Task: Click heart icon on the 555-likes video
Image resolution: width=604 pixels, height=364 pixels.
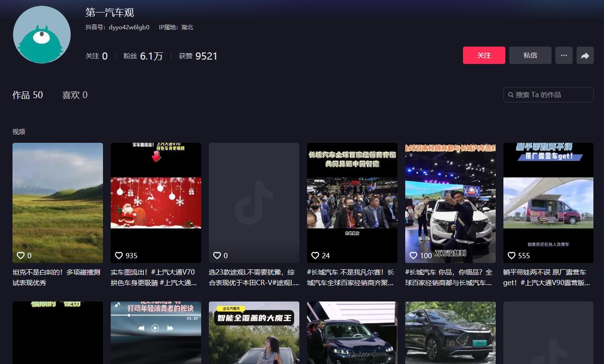Action: coord(512,255)
